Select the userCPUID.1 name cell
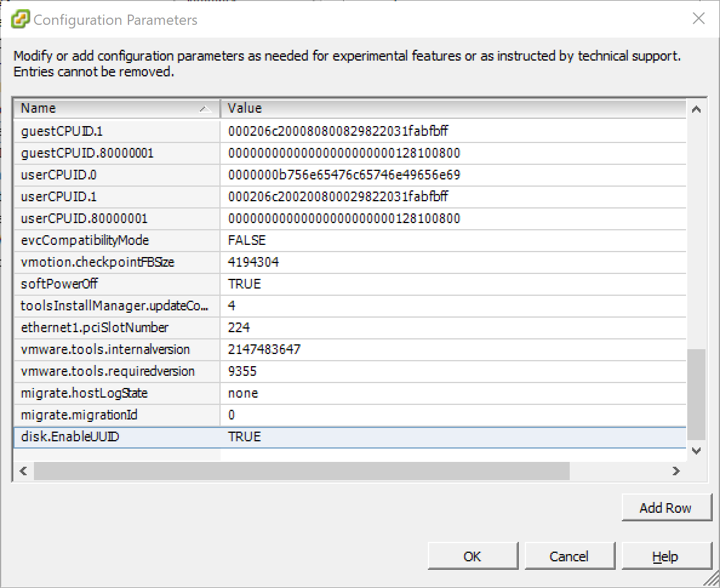The image size is (720, 588). click(116, 196)
